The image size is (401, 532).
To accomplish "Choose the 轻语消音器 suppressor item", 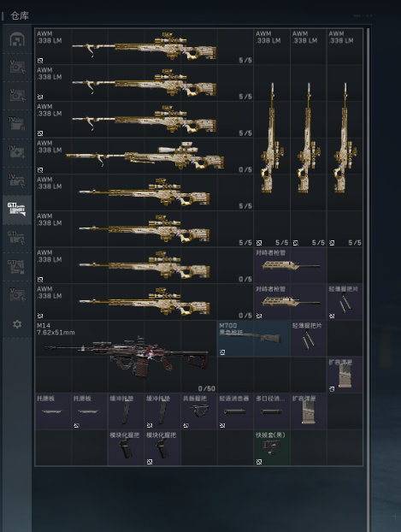I will point(235,411).
